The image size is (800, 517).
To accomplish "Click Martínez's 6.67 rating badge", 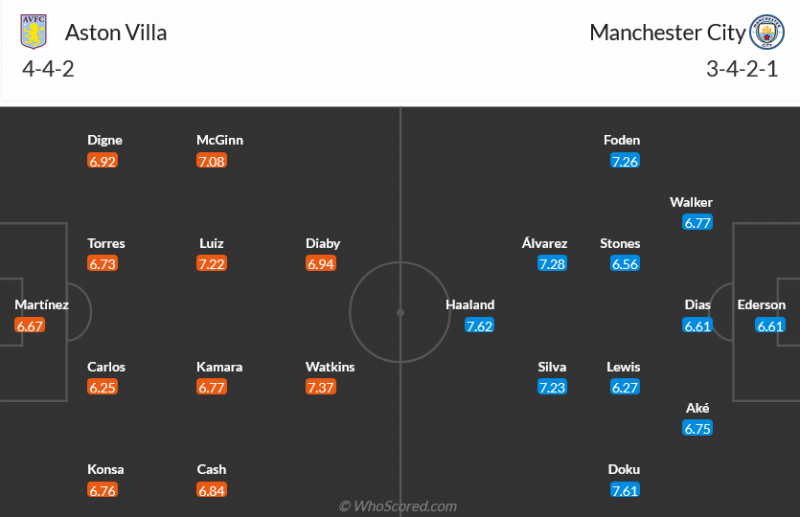I will point(30,325).
